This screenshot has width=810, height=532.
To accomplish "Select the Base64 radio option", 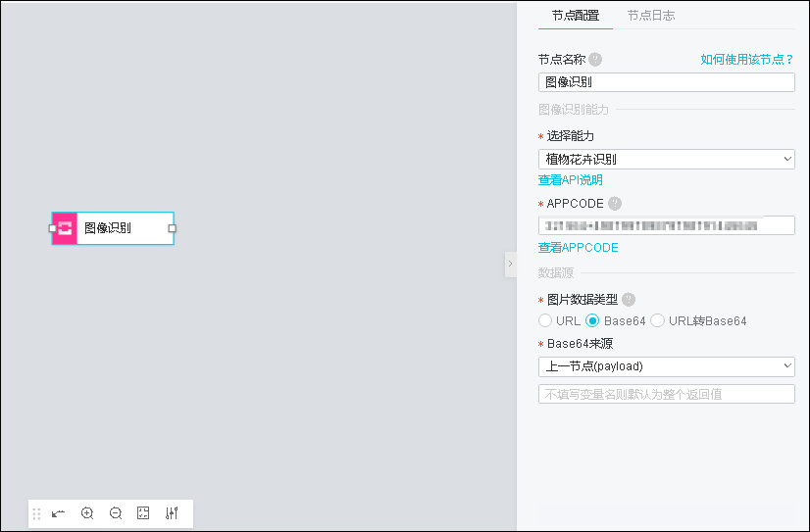I will 592,321.
